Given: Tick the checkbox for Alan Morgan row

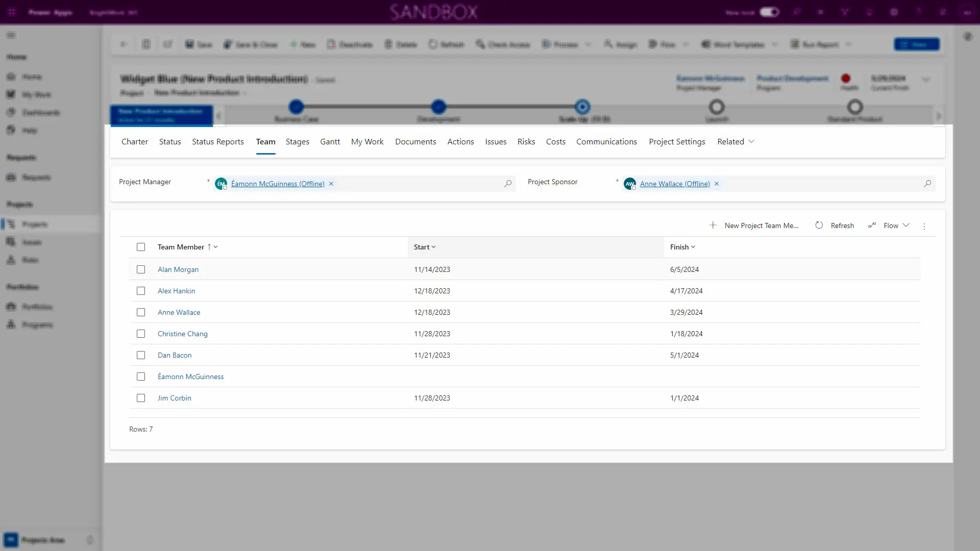Looking at the screenshot, I should click(x=141, y=269).
